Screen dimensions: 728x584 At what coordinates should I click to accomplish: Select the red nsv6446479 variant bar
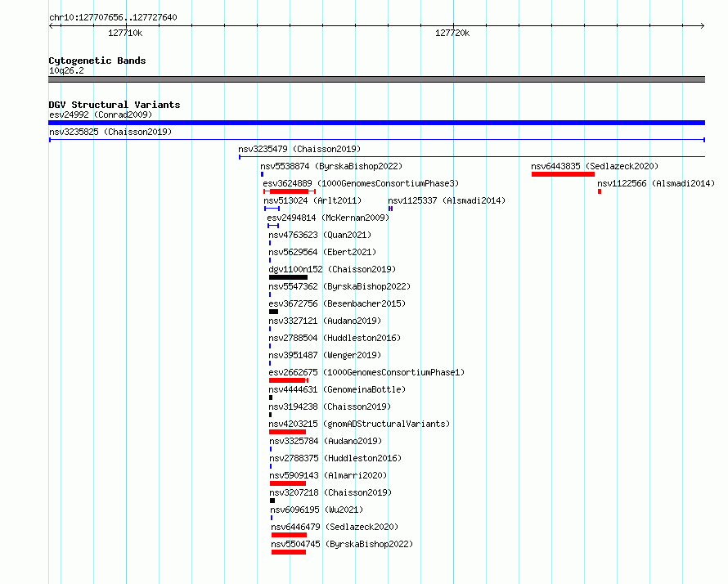point(289,535)
